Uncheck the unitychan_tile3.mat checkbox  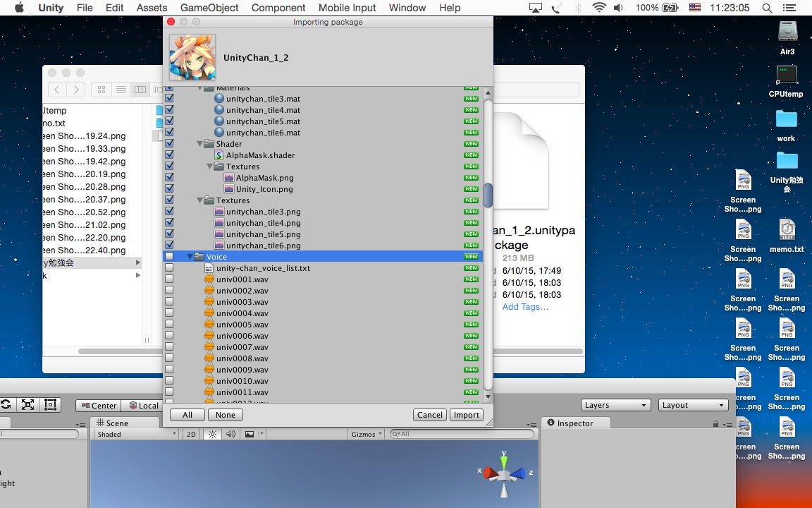169,99
